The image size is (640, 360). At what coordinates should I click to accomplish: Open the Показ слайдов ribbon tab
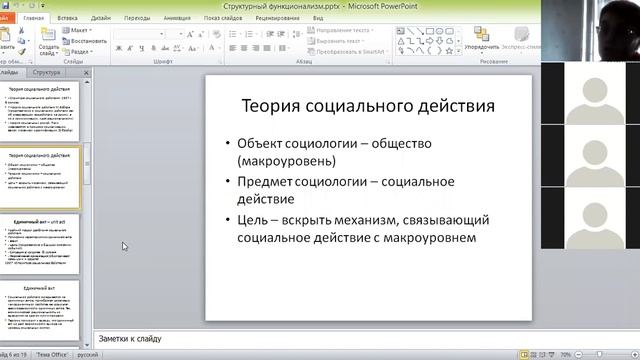pyautogui.click(x=223, y=18)
